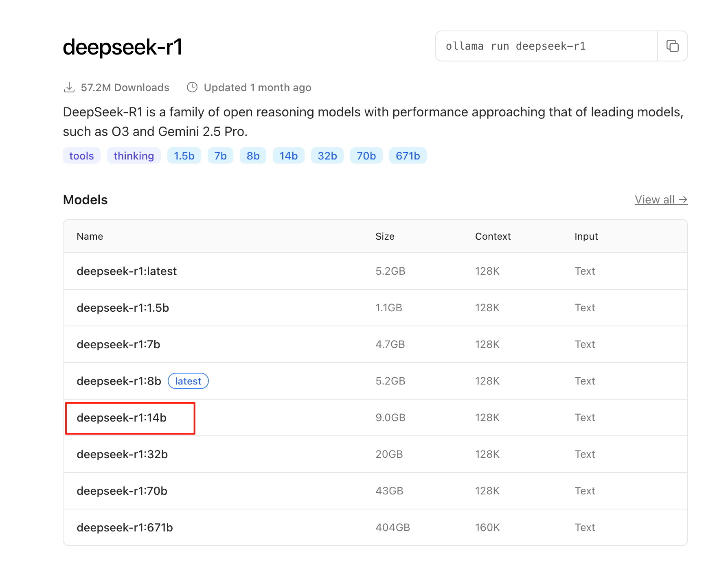Copy the ollama run command
The height and width of the screenshot is (564, 728).
coord(672,46)
